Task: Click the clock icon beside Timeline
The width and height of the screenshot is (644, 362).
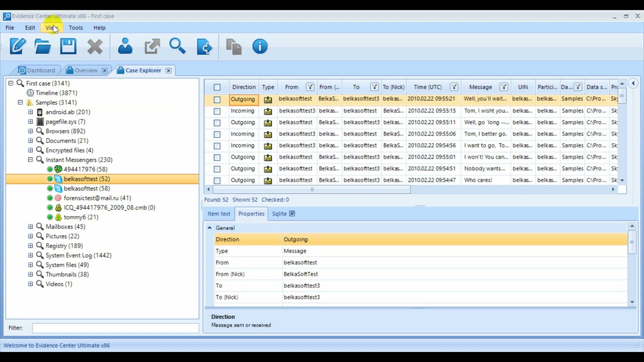Action: [x=31, y=93]
